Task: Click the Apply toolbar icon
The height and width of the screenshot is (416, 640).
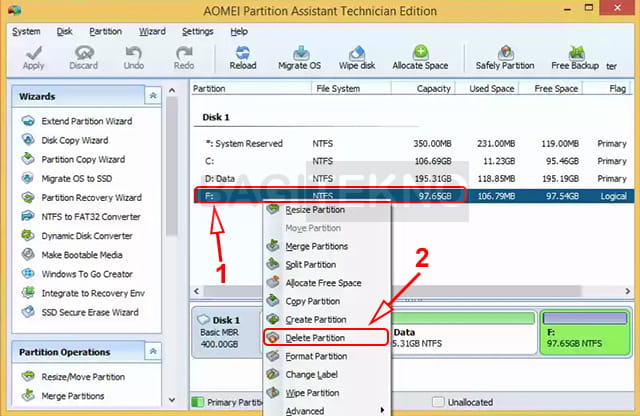Action: tap(33, 58)
